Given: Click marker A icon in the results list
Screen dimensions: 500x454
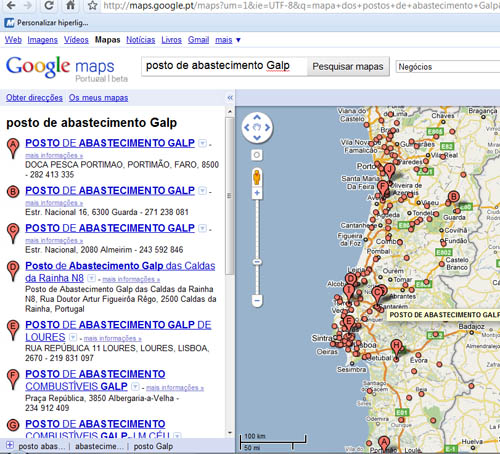Looking at the screenshot, I should click(x=13, y=148).
